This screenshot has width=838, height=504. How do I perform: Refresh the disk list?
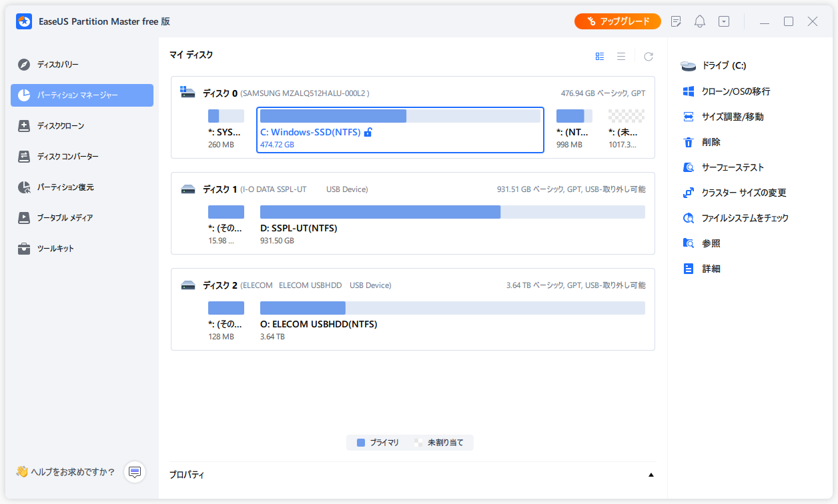(648, 56)
